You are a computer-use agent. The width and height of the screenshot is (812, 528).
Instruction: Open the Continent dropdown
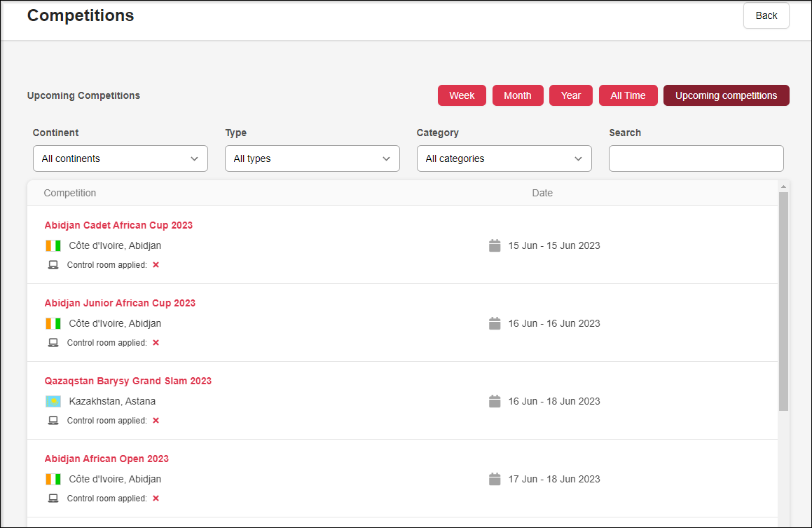coord(121,158)
